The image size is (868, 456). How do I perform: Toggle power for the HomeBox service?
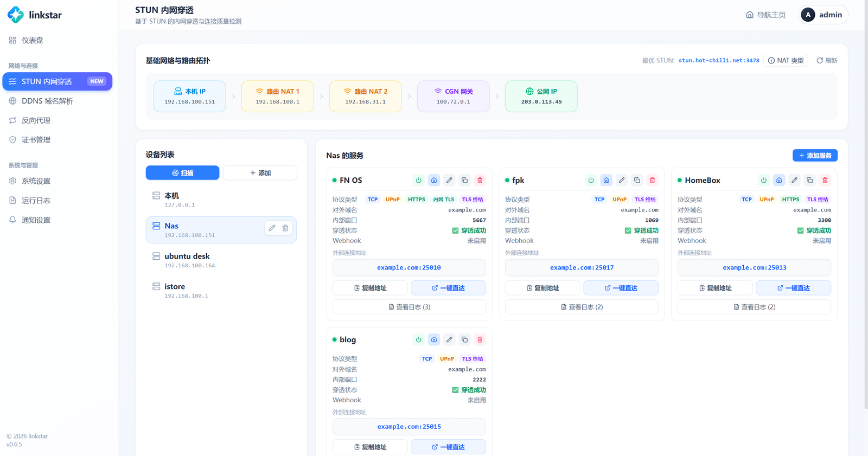[764, 180]
